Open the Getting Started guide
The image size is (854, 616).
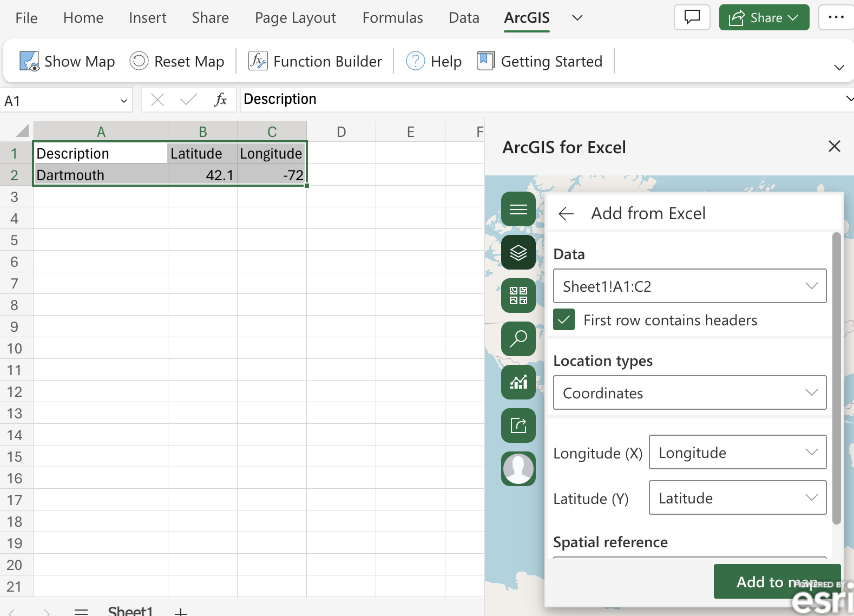[x=540, y=61]
